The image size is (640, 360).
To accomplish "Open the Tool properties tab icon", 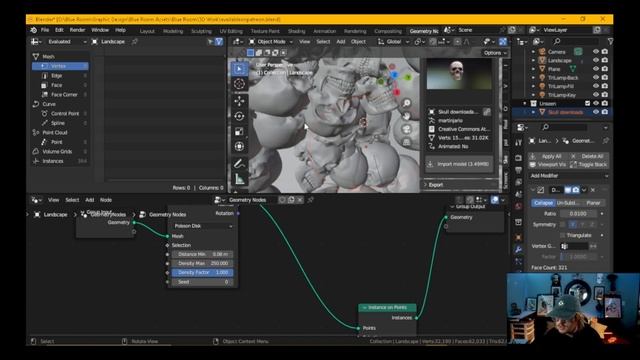I will [x=518, y=142].
